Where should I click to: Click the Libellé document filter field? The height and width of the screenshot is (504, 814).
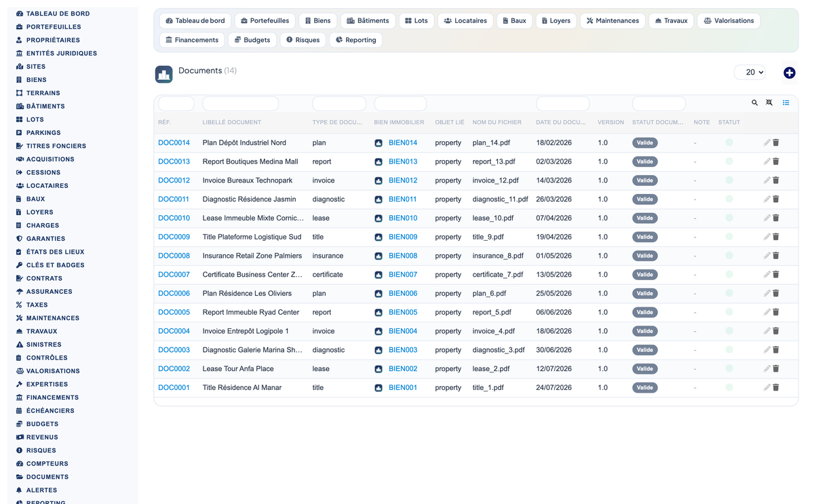[240, 104]
